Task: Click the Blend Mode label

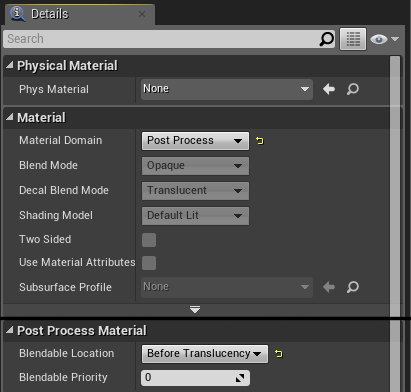Action: point(48,165)
